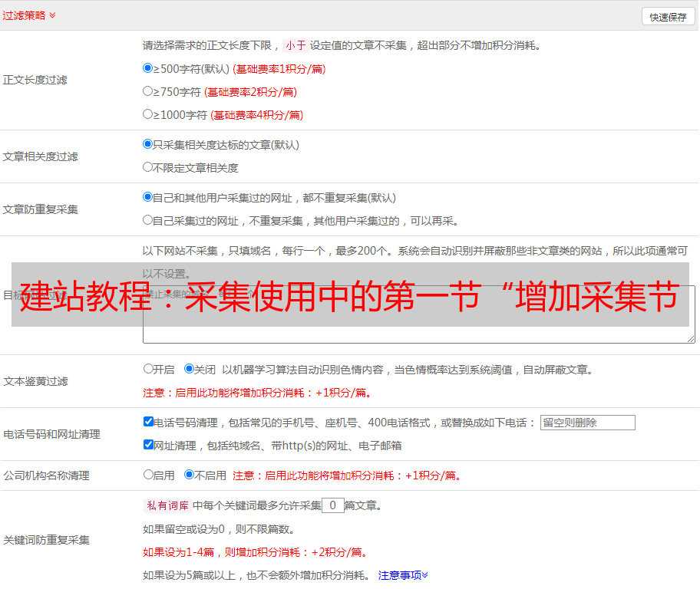
Task: Select ≥1000字符 length filter option
Action: (148, 114)
